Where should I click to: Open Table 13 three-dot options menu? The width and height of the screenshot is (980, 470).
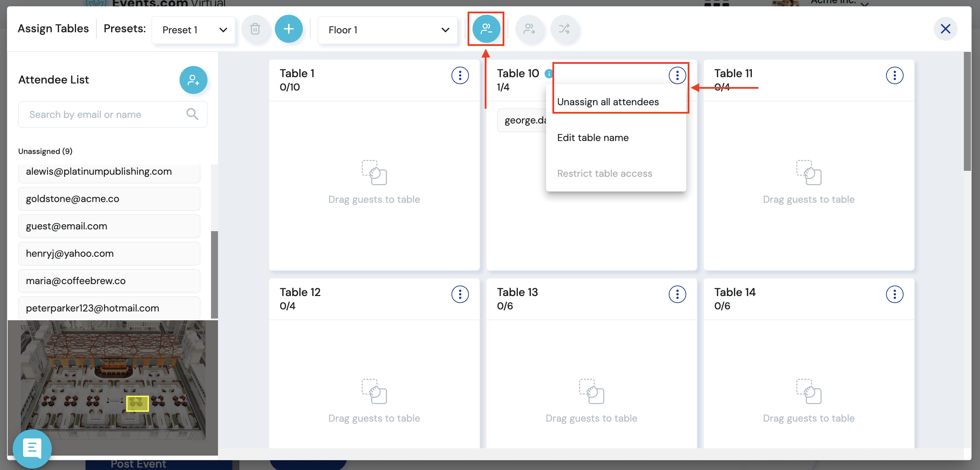pyautogui.click(x=677, y=294)
